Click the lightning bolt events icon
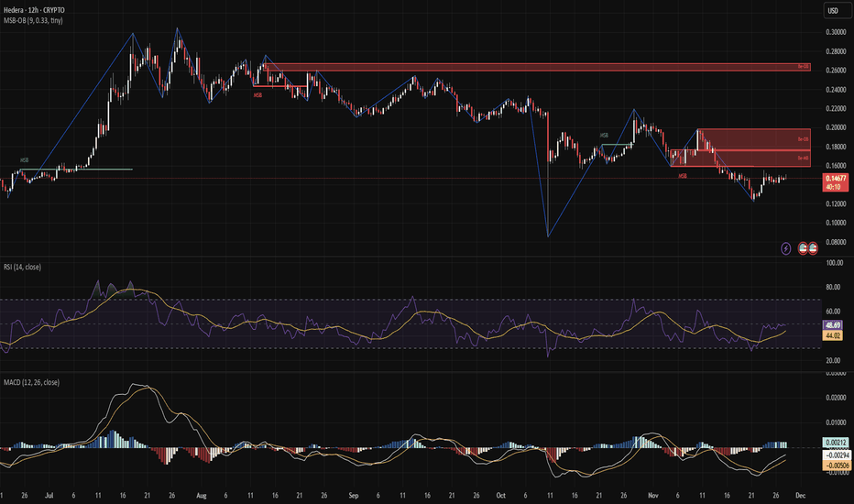854x504 pixels. pos(785,247)
